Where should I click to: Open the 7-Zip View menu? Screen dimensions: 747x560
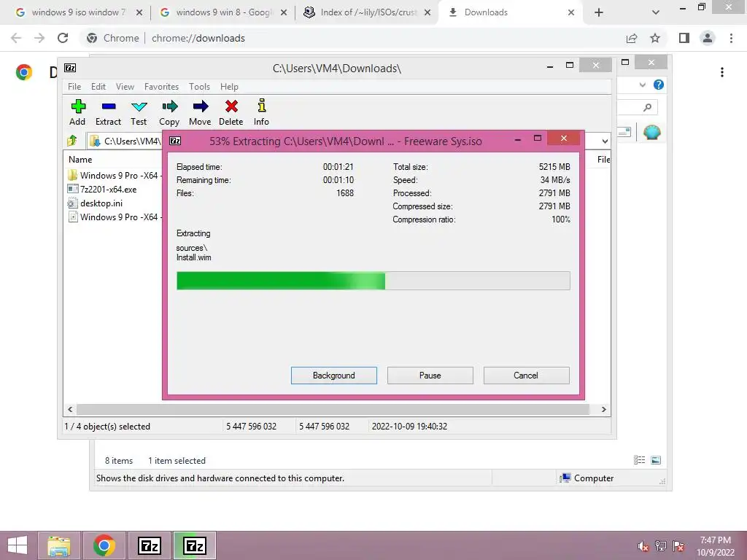click(125, 87)
